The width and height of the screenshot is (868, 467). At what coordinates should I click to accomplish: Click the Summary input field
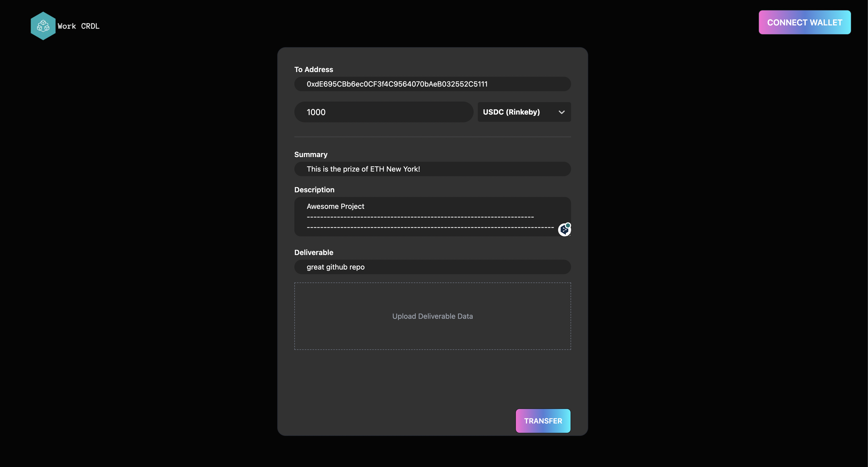pos(432,169)
